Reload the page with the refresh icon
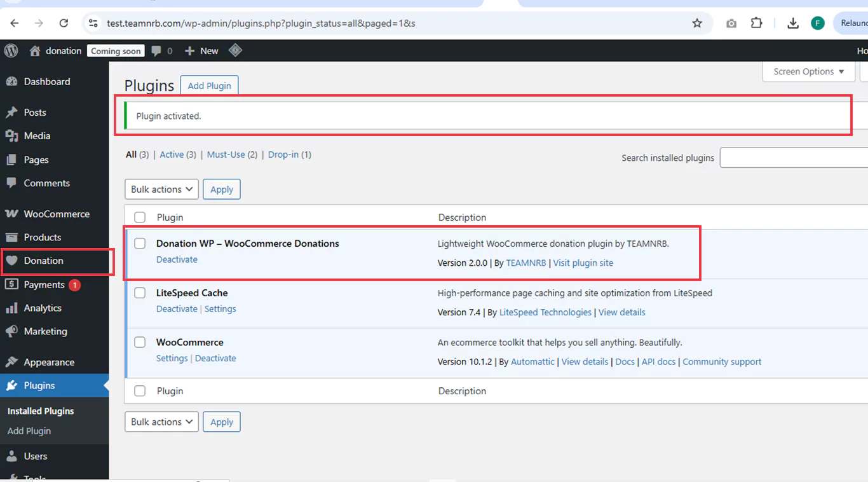The image size is (868, 482). point(64,24)
